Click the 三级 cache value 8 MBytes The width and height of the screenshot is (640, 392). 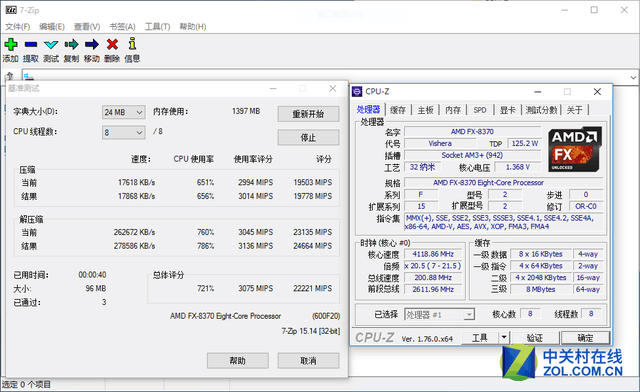540,289
